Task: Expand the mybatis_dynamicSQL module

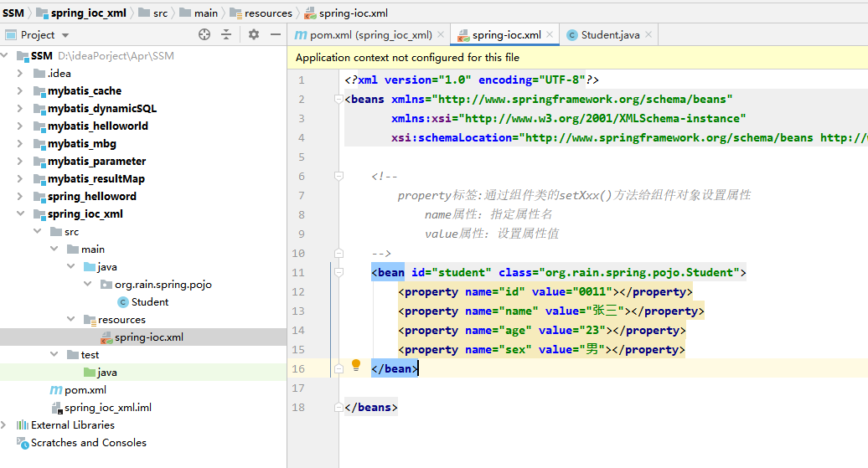Action: point(20,109)
